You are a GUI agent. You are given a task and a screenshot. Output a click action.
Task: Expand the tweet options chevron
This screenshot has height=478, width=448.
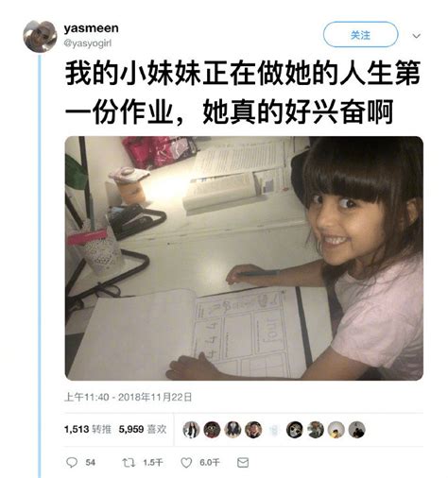(x=416, y=36)
